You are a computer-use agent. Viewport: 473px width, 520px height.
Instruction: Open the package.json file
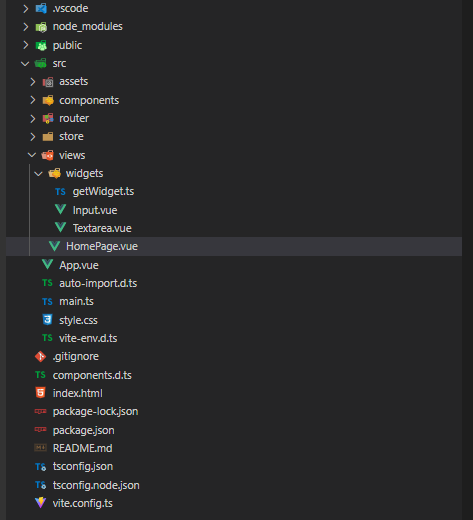84,430
